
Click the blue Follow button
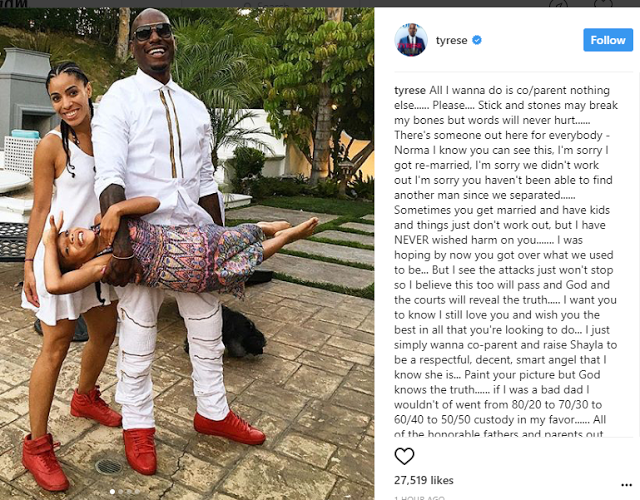608,40
